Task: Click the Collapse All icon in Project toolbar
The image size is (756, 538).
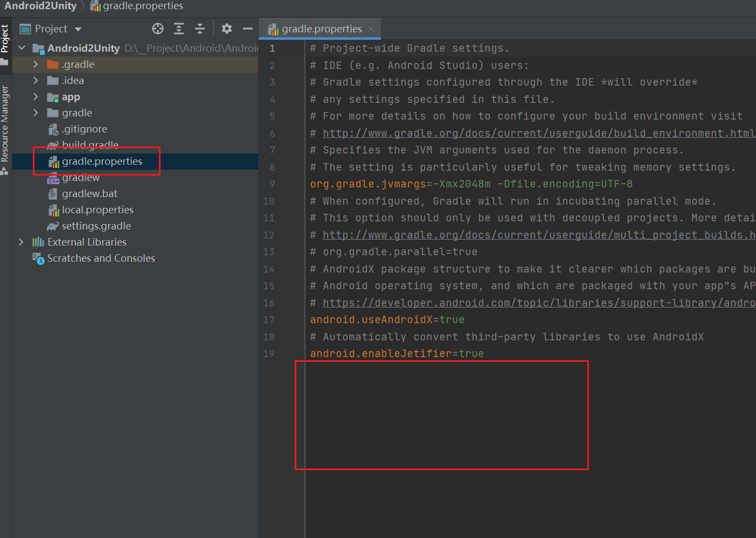Action: 200,29
